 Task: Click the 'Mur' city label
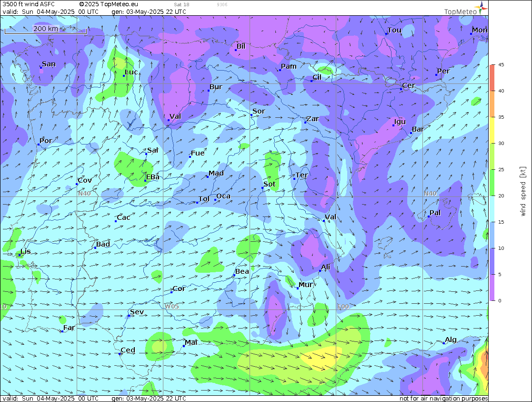tap(306, 285)
